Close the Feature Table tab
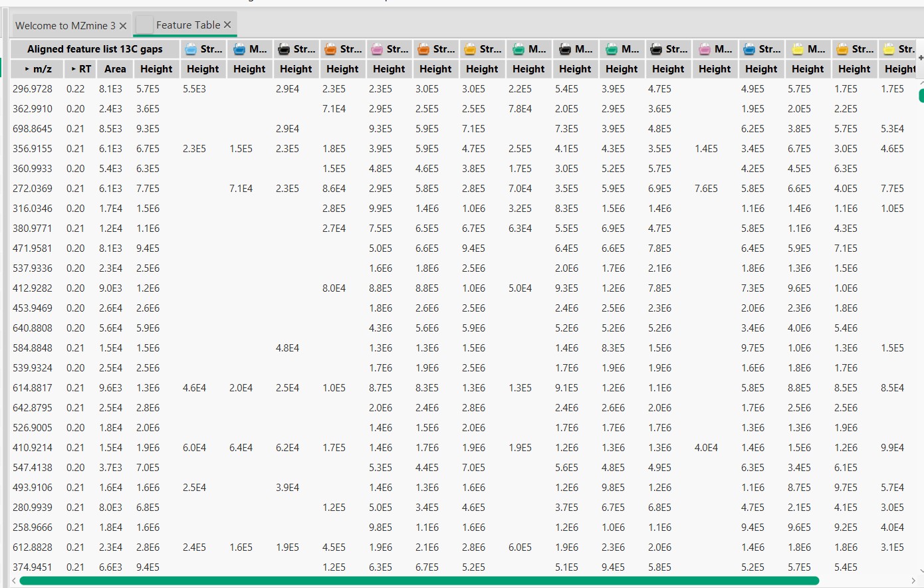The width and height of the screenshot is (924, 588). pyautogui.click(x=227, y=25)
